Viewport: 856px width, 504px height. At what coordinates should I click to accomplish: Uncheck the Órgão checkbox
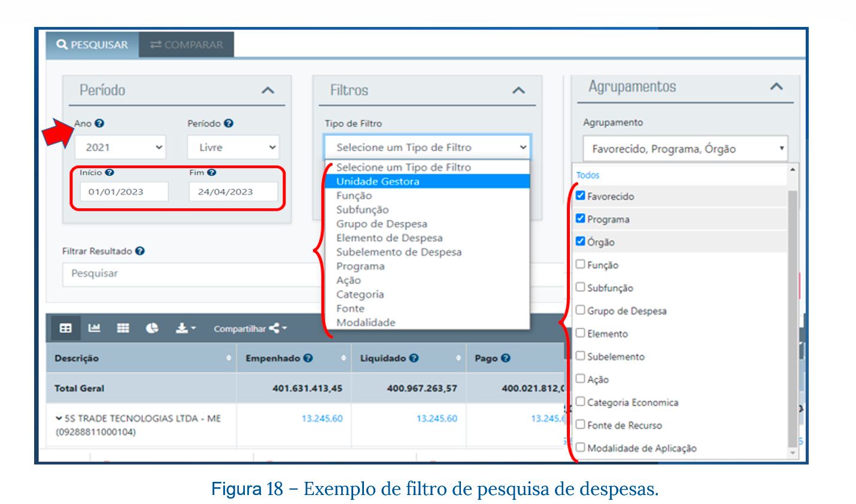[580, 241]
